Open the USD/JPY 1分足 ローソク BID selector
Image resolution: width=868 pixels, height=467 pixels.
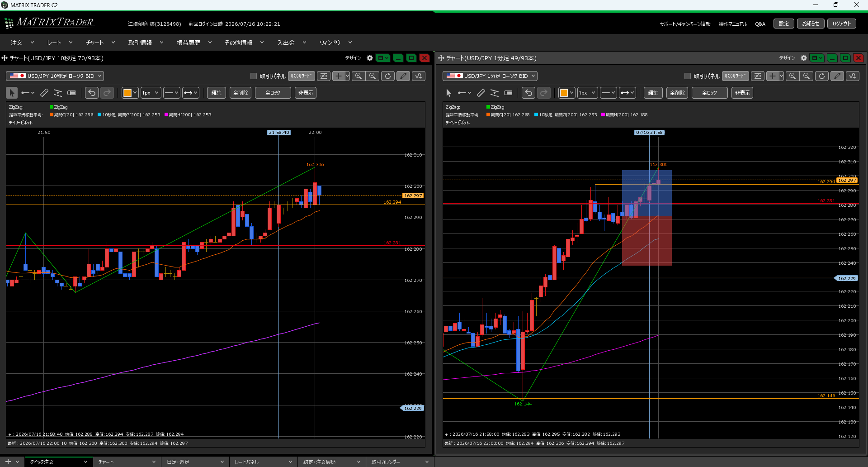[x=490, y=76]
